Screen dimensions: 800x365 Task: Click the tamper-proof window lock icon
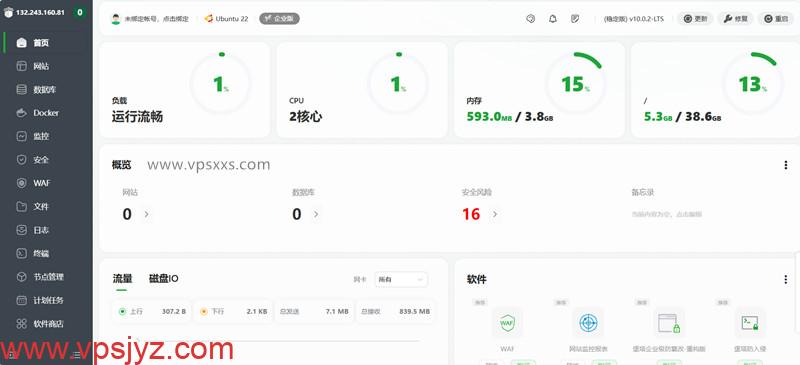coord(669,323)
